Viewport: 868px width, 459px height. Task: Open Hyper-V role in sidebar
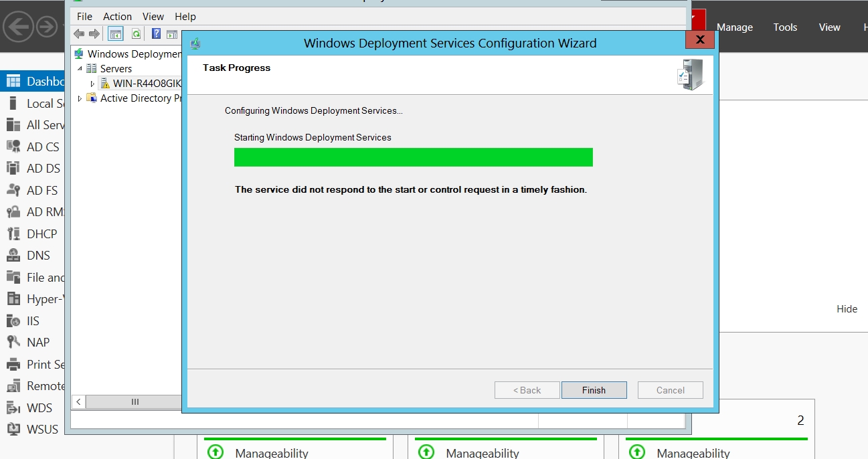pos(32,298)
